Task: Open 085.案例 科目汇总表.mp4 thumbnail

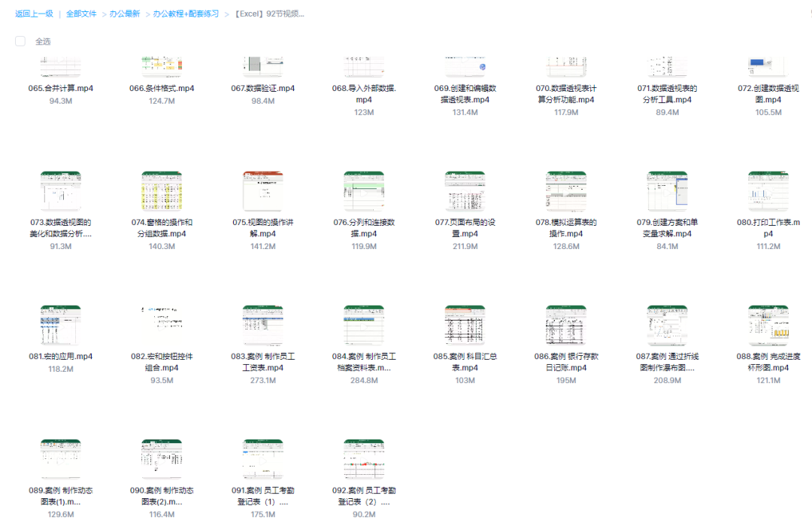Action: coord(465,325)
